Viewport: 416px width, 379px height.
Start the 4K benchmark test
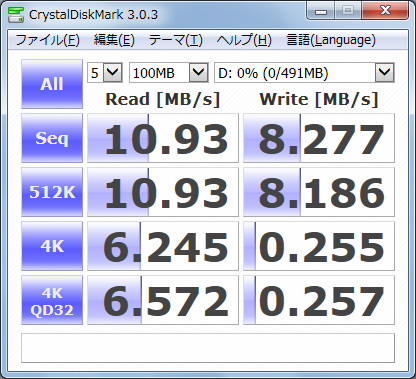(x=52, y=246)
